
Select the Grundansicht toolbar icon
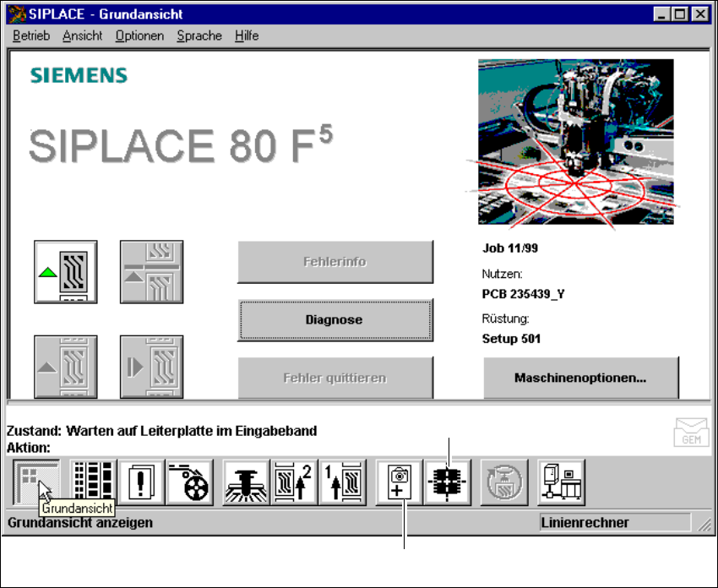pyautogui.click(x=36, y=482)
